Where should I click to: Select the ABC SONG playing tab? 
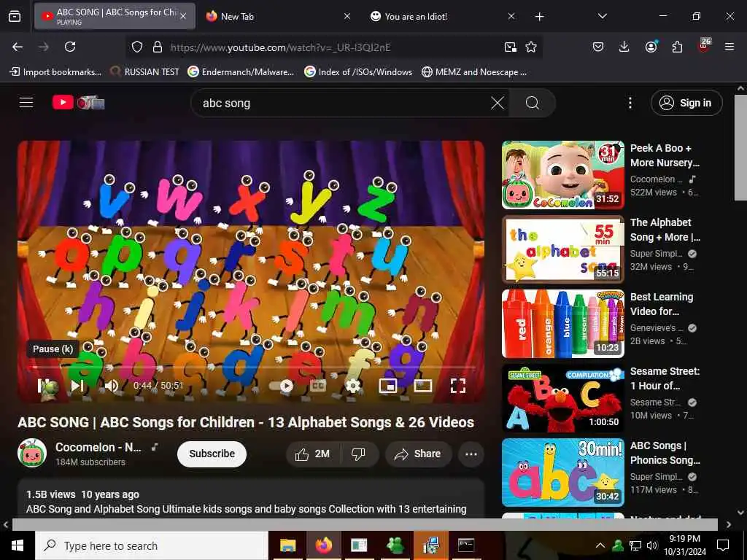[x=115, y=16]
